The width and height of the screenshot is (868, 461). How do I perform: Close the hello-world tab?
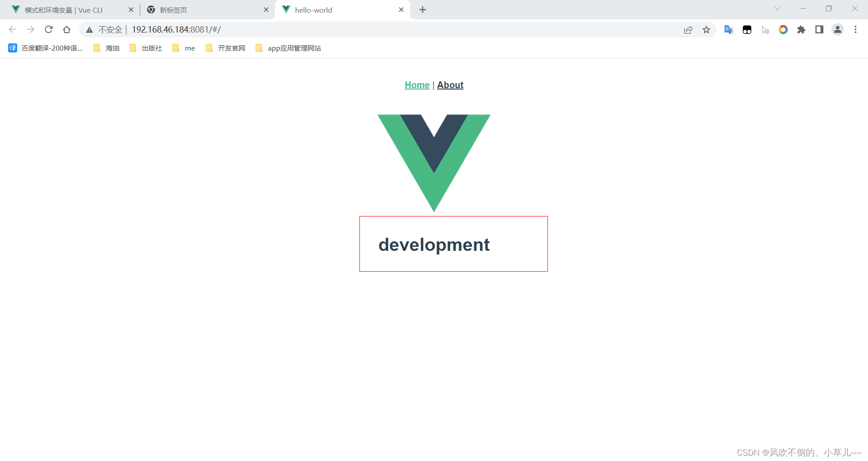(401, 9)
